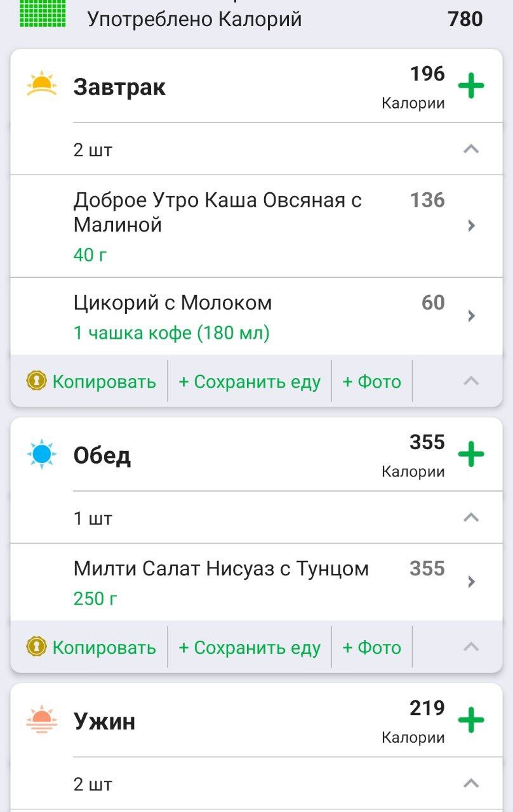
Task: Add food to Завтрак with plus icon
Action: (x=470, y=86)
